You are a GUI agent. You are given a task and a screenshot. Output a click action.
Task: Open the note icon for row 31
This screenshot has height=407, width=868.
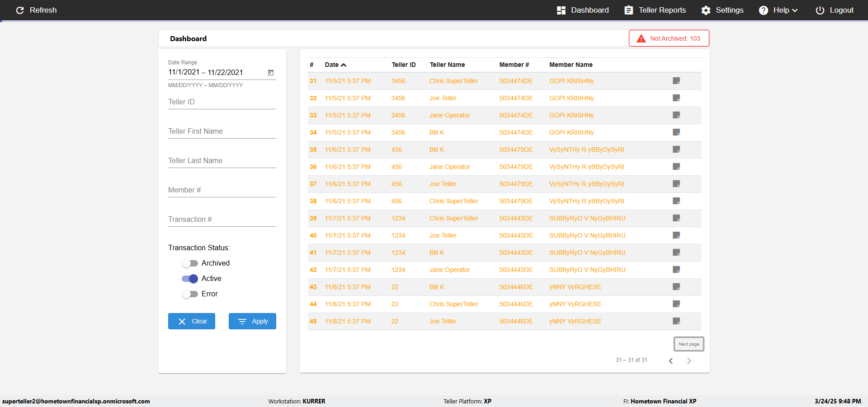[x=676, y=81]
